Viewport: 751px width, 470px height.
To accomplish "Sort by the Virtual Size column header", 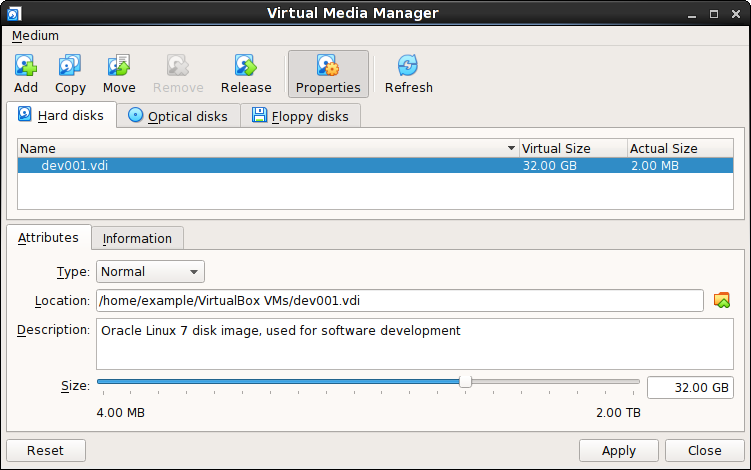I will pyautogui.click(x=573, y=149).
